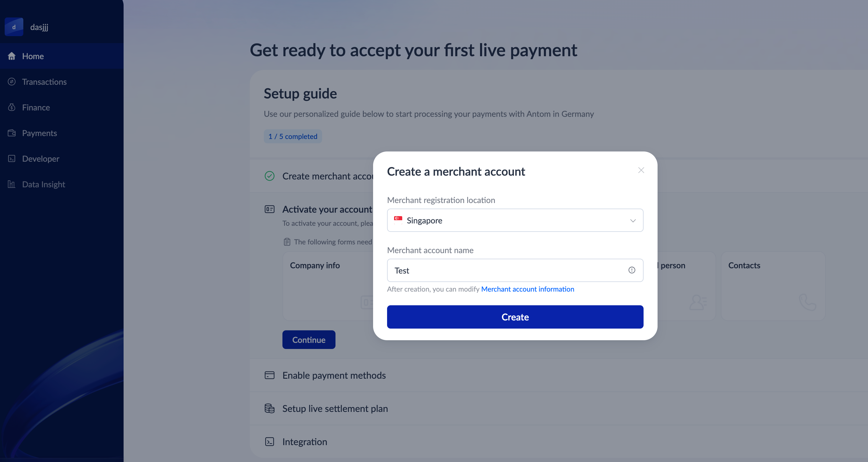
Task: Click the green completed checkmark icon
Action: (269, 176)
